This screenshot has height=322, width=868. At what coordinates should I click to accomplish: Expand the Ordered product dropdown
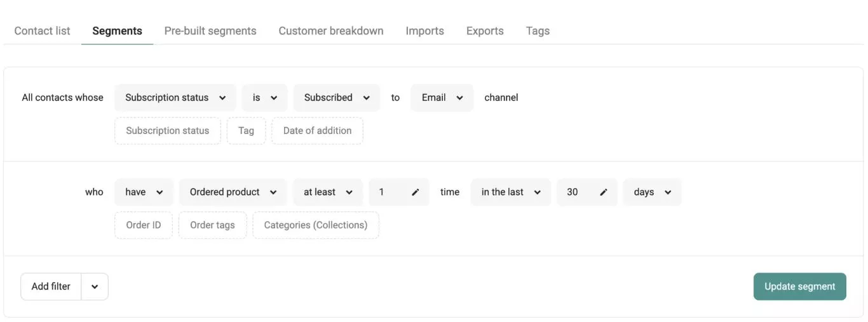point(233,192)
